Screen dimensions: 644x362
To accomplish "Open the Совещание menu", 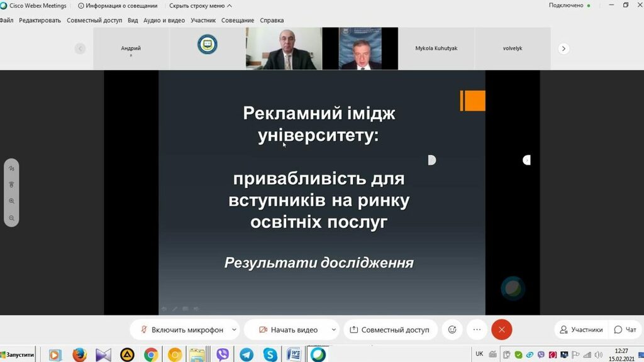I will pyautogui.click(x=238, y=20).
